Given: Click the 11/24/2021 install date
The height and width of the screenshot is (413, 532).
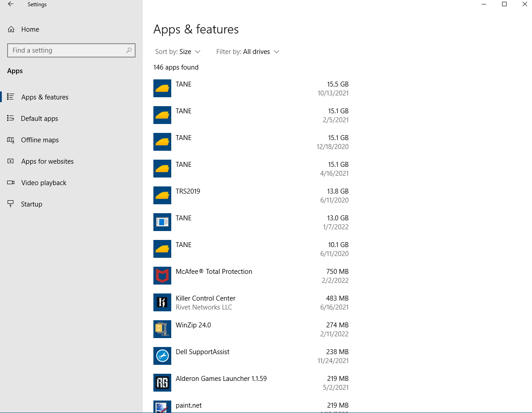Looking at the screenshot, I should [x=333, y=361].
